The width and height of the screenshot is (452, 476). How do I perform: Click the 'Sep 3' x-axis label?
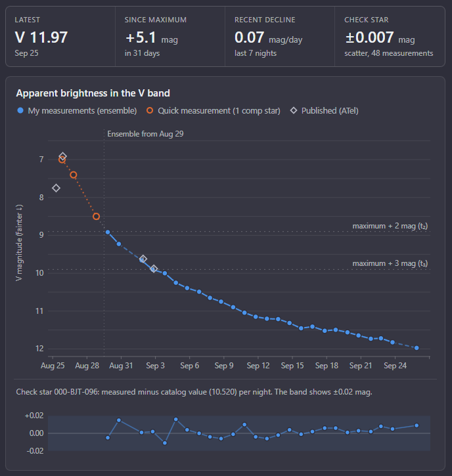click(x=155, y=366)
